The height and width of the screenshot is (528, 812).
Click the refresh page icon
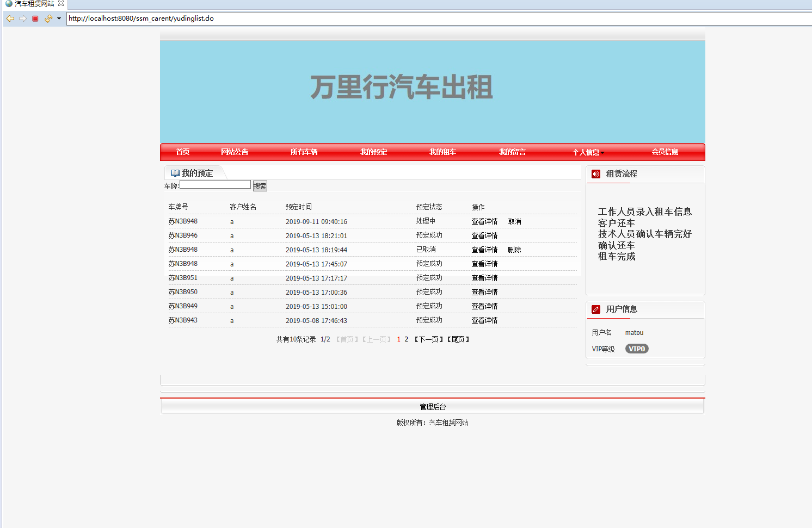[47, 18]
